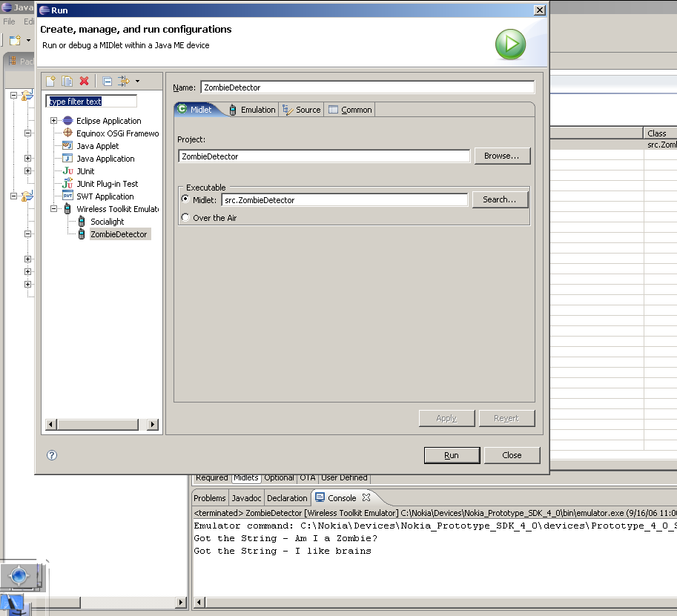Screen dimensions: 677x616
Task: Click the Collapse All icon
Action: [107, 81]
